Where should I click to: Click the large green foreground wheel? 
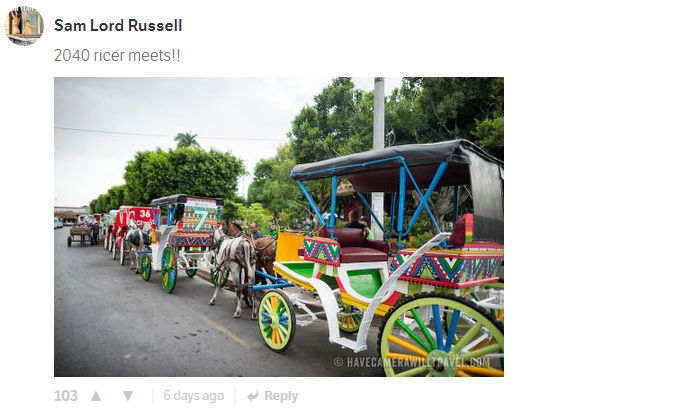click(x=441, y=335)
